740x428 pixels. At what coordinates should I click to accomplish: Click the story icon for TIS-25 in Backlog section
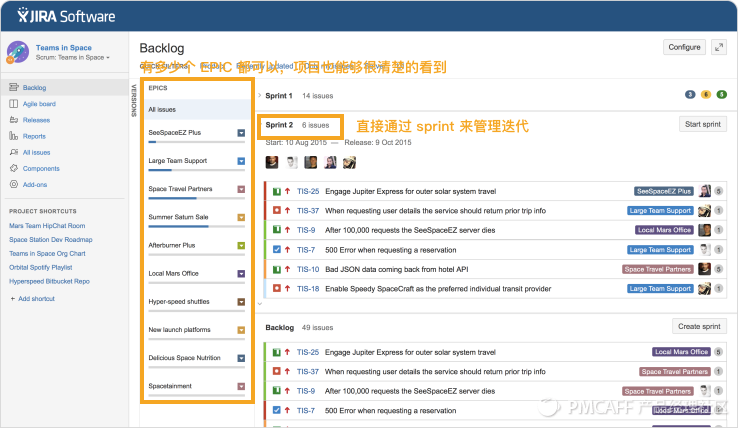point(277,352)
